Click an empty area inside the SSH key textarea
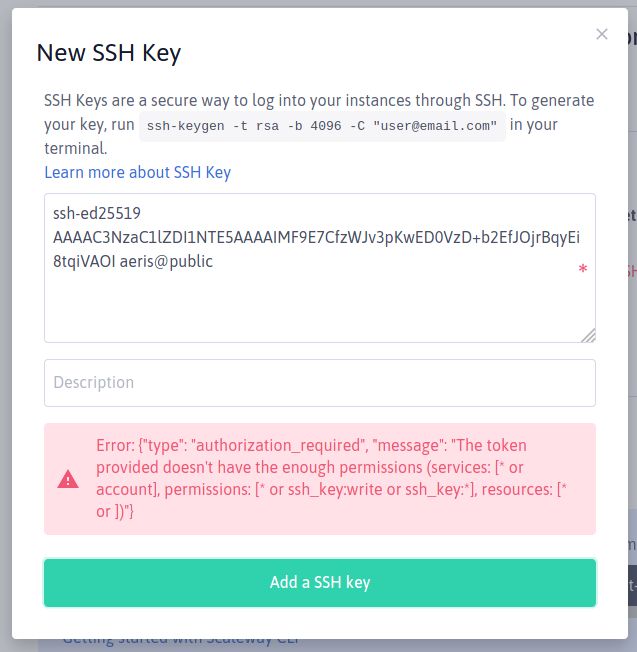 (319, 305)
